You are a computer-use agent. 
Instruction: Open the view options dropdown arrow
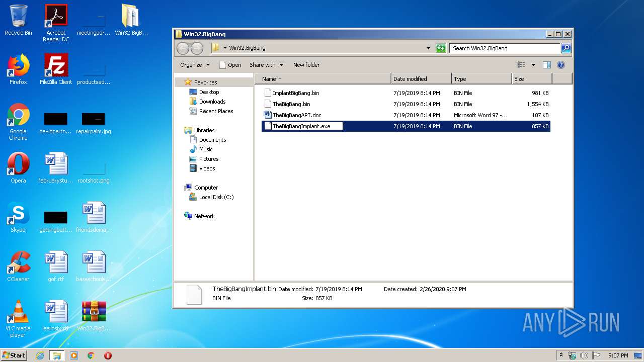click(x=533, y=65)
